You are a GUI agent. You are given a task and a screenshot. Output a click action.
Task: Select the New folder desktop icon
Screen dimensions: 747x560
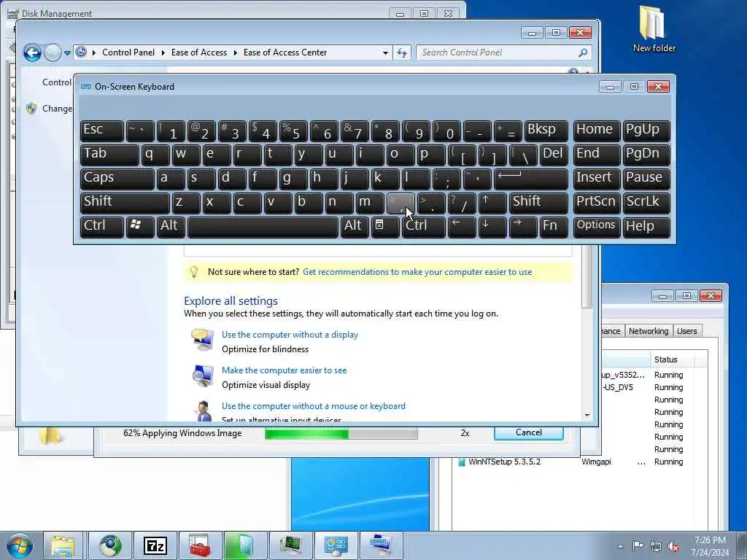[654, 28]
